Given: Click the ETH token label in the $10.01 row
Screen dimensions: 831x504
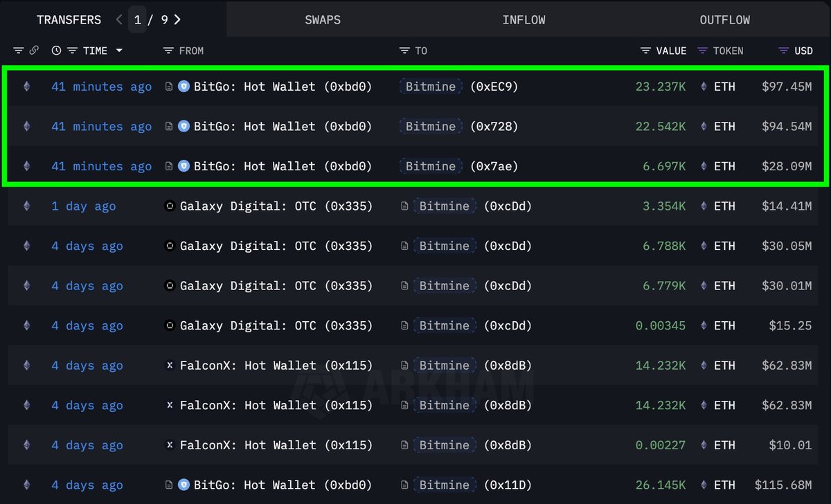Looking at the screenshot, I should click(724, 446).
